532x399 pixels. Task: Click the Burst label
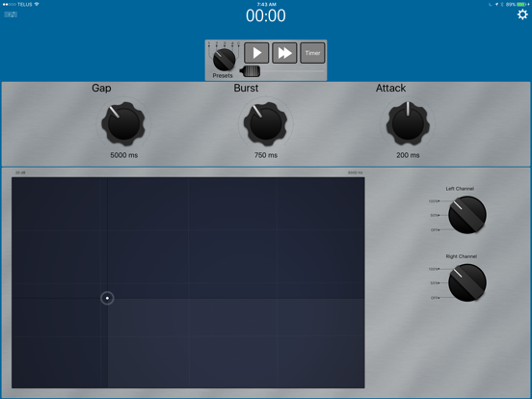pyautogui.click(x=246, y=89)
